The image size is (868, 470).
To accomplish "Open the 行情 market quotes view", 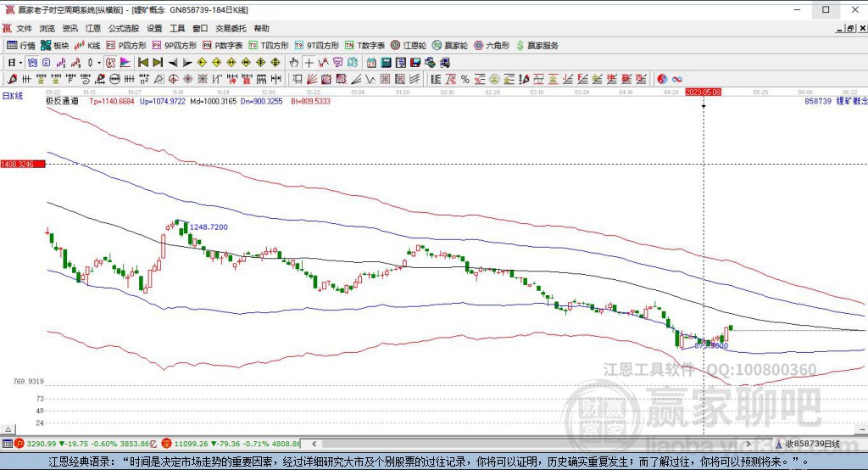I will [x=20, y=46].
